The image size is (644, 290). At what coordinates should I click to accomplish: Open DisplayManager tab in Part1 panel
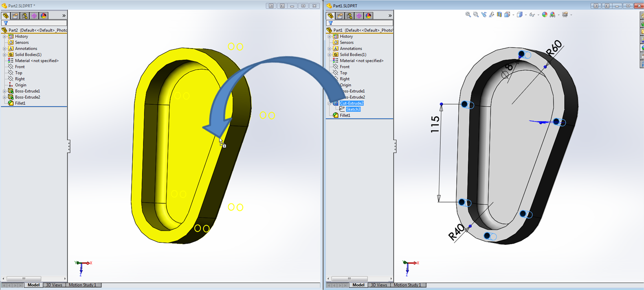[x=369, y=16]
